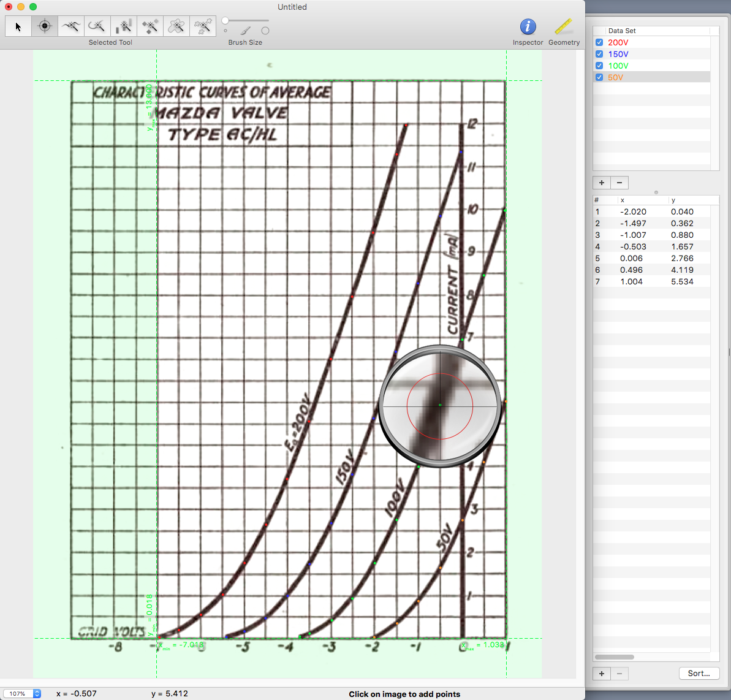Select point row with x -1.497
The width and height of the screenshot is (731, 700).
651,223
